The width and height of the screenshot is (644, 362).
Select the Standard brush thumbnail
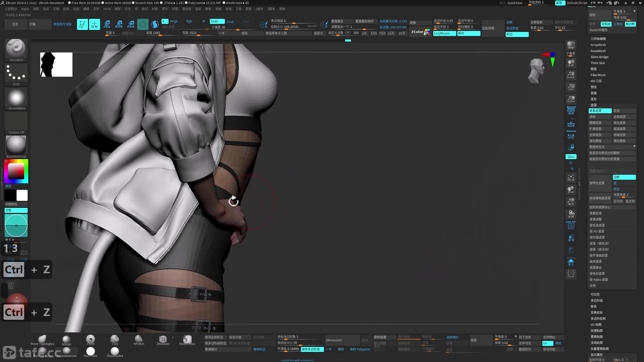point(16,50)
